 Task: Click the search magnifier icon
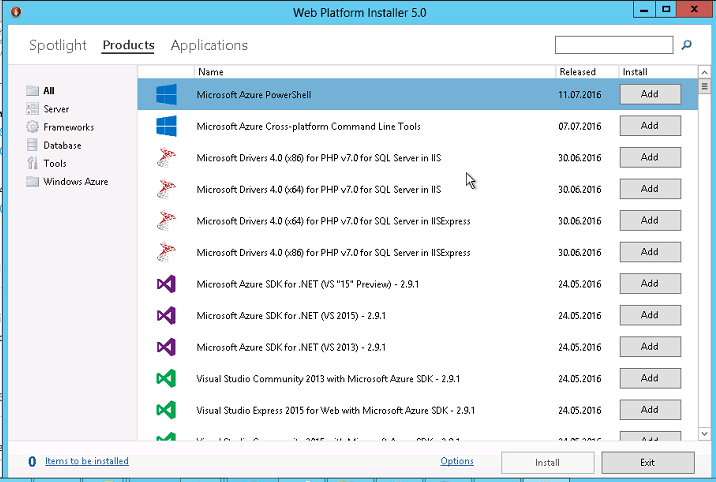click(x=687, y=45)
